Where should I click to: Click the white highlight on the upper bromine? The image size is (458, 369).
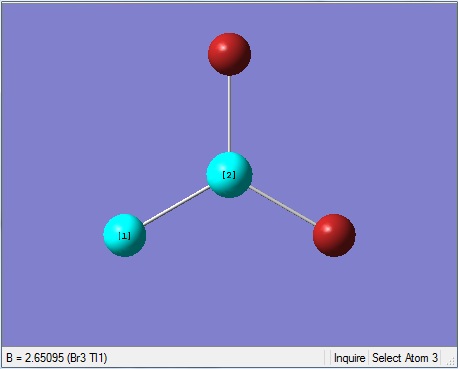click(222, 47)
